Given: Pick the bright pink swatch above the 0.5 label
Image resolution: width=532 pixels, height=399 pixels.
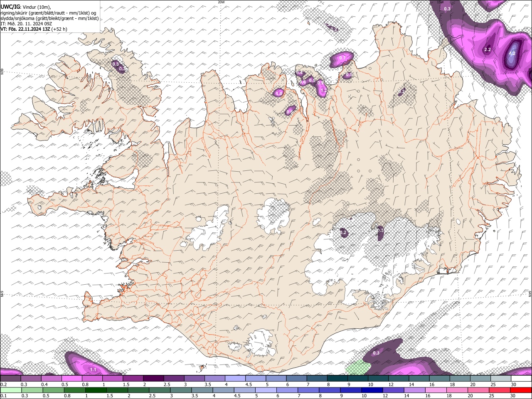Looking at the screenshot, I should click(72, 379).
